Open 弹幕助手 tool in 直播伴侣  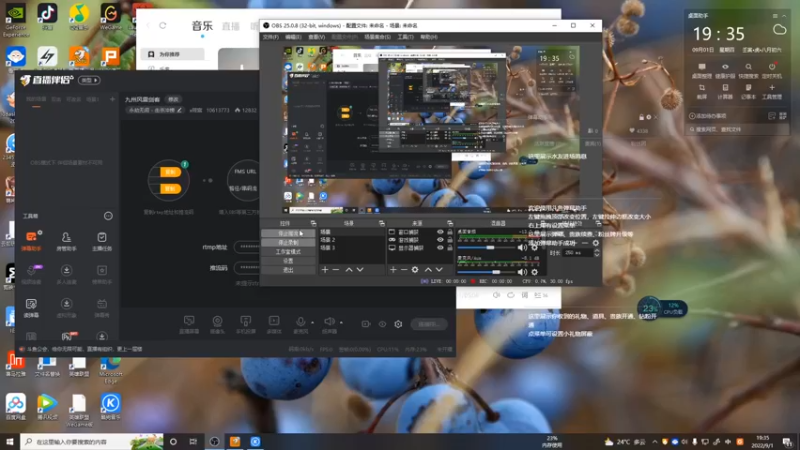[x=31, y=240]
